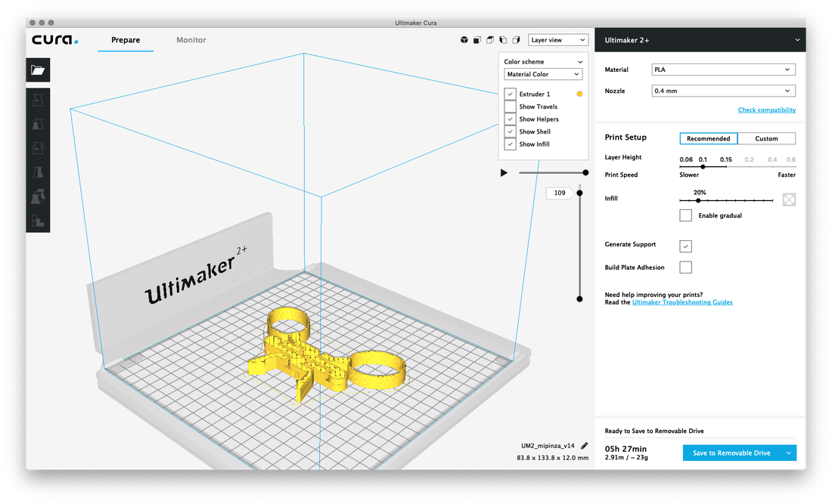Select Custom print setup mode
This screenshot has height=504, width=832.
pyautogui.click(x=766, y=138)
